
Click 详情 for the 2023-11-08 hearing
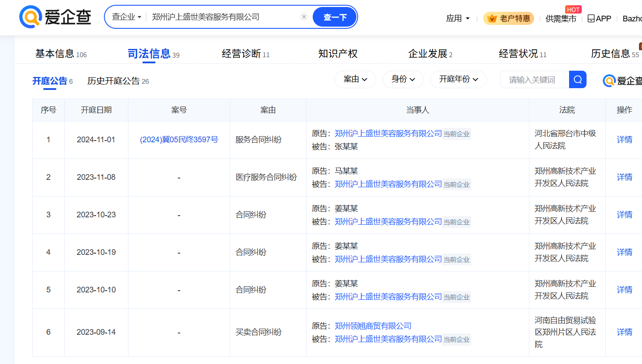pyautogui.click(x=624, y=177)
